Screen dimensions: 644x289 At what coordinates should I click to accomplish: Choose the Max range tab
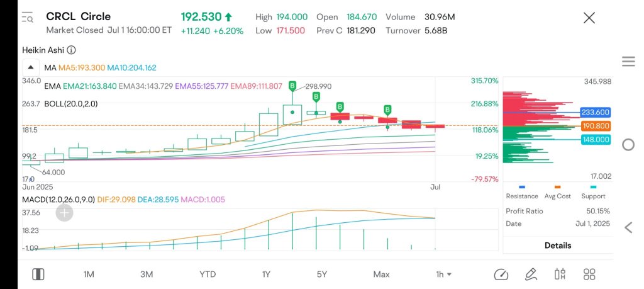pyautogui.click(x=381, y=274)
